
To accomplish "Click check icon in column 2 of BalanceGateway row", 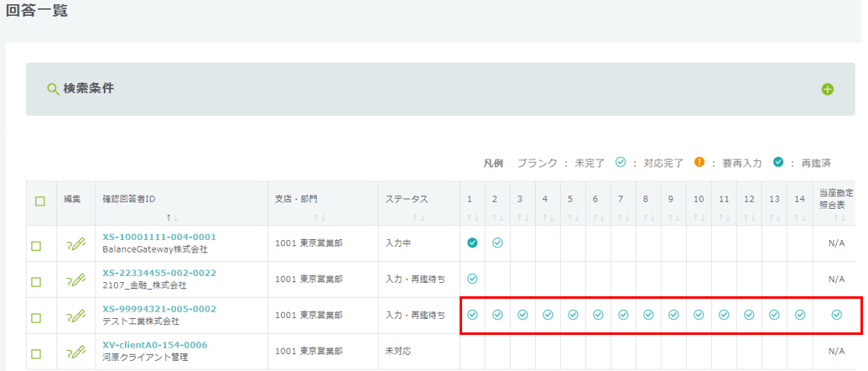I will tap(497, 243).
